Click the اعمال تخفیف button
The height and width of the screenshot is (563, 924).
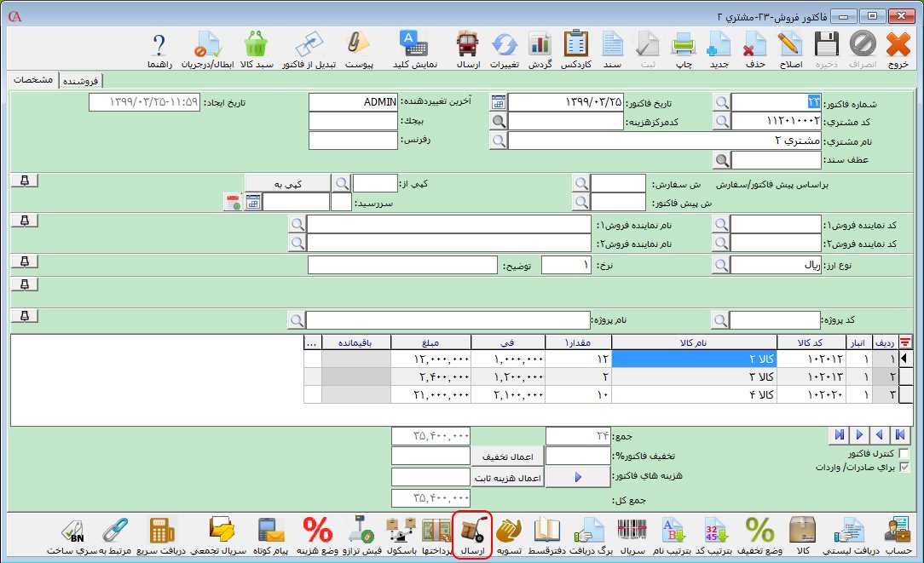(507, 457)
